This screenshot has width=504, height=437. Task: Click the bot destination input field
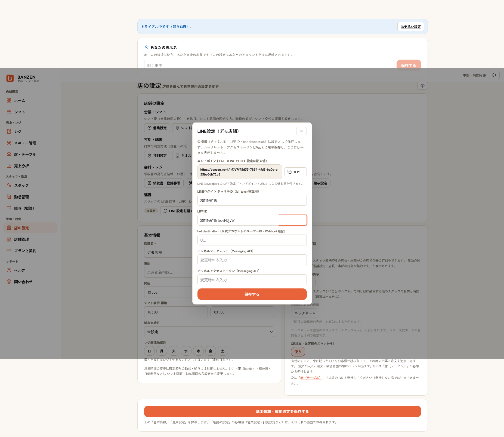[x=252, y=240]
